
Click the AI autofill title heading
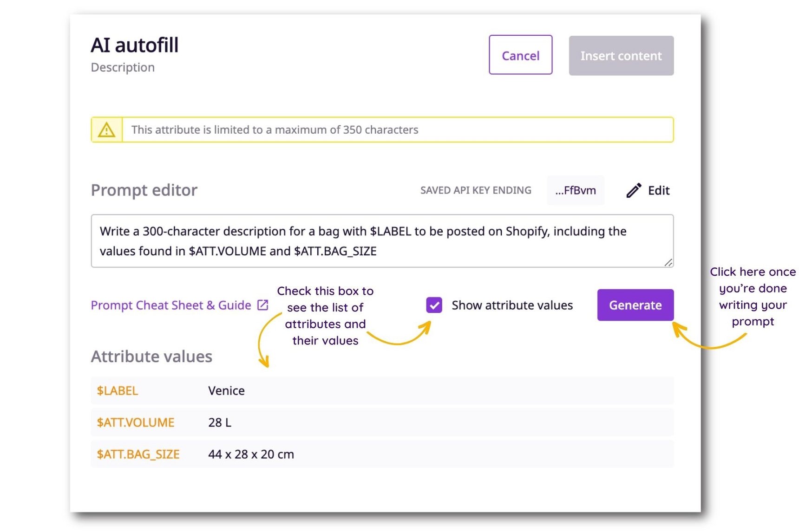click(x=134, y=45)
